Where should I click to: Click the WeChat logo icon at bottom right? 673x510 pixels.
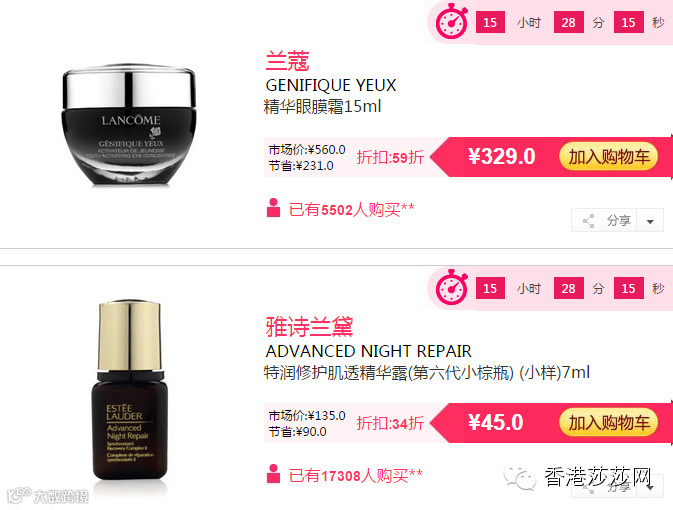click(520, 478)
